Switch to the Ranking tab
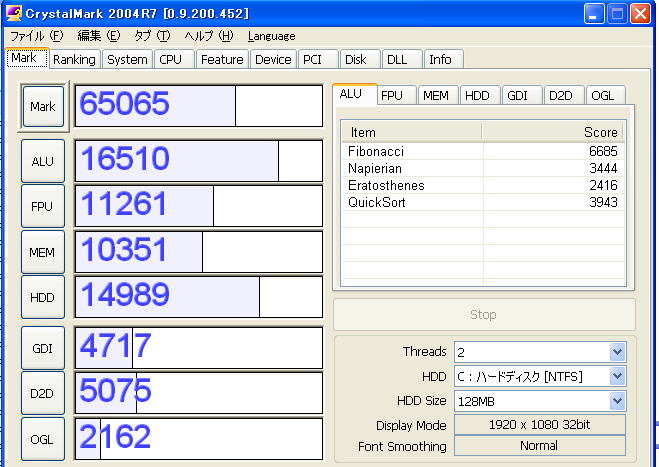 (x=74, y=59)
